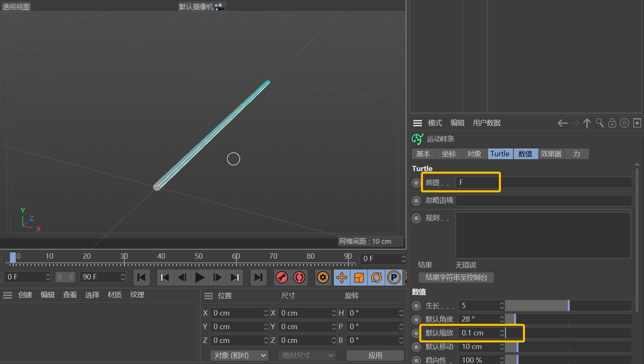Click the stepper on the position X field

[x=266, y=313]
